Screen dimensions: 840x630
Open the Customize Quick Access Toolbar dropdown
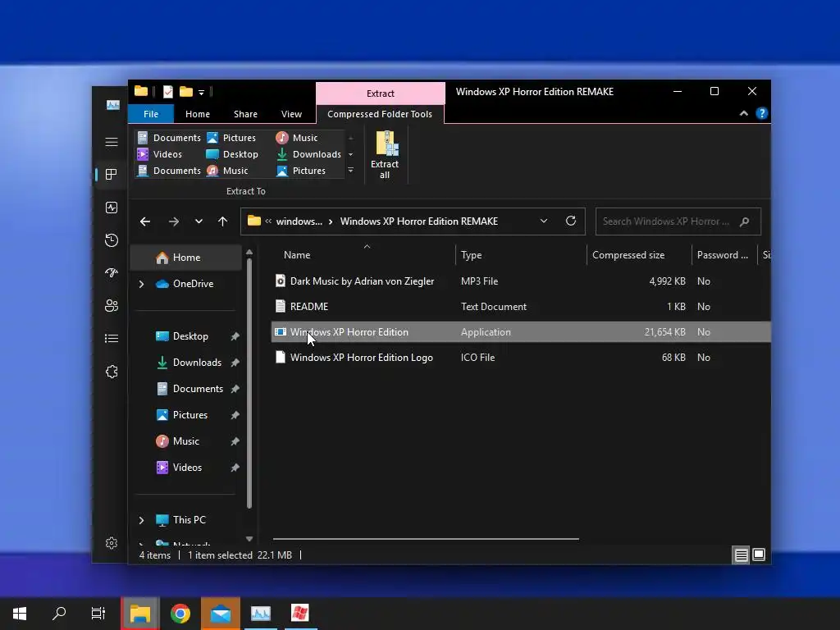(x=202, y=93)
